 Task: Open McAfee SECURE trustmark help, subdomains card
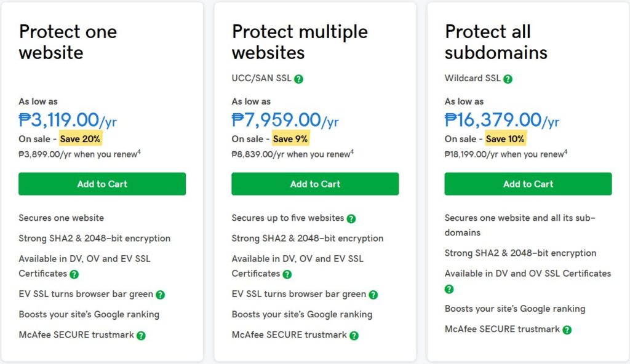(567, 330)
